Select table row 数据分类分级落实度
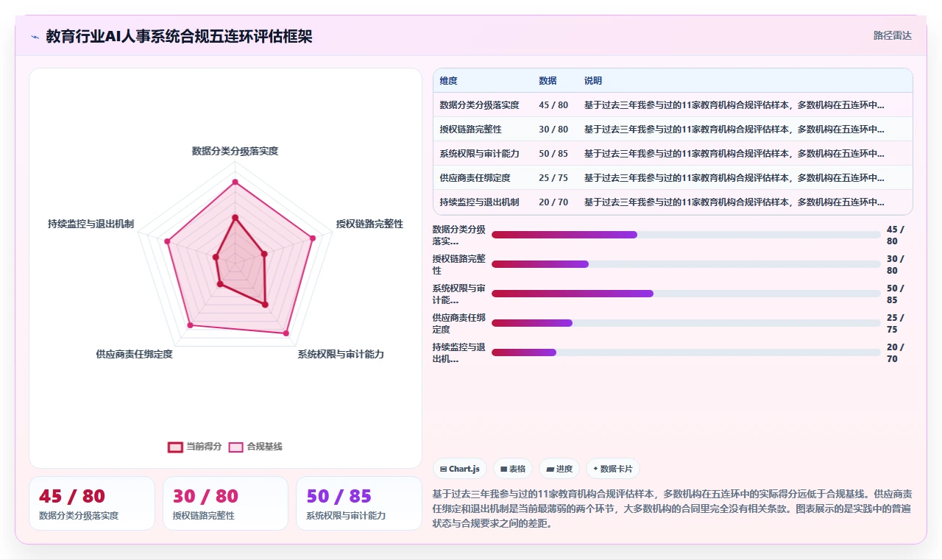 (673, 105)
